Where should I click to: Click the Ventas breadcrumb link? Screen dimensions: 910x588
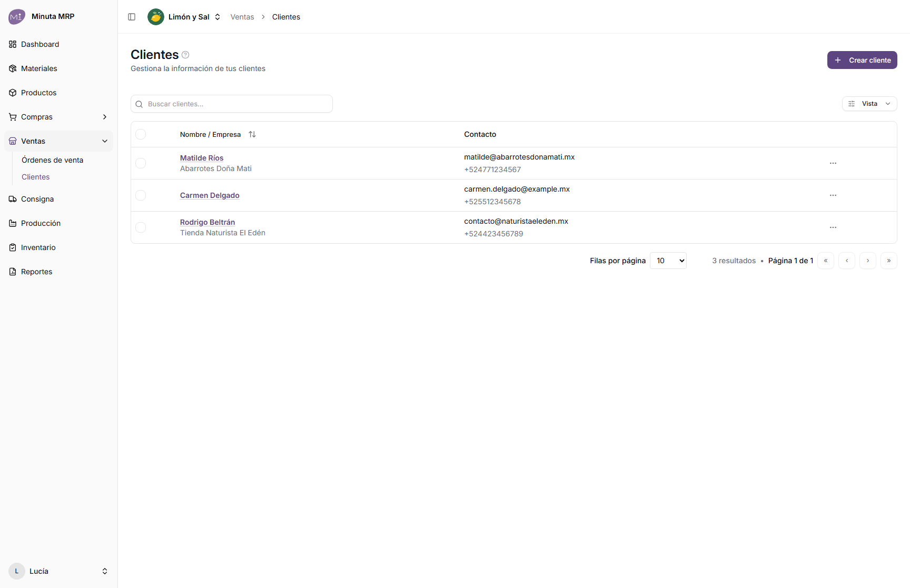[x=242, y=17]
